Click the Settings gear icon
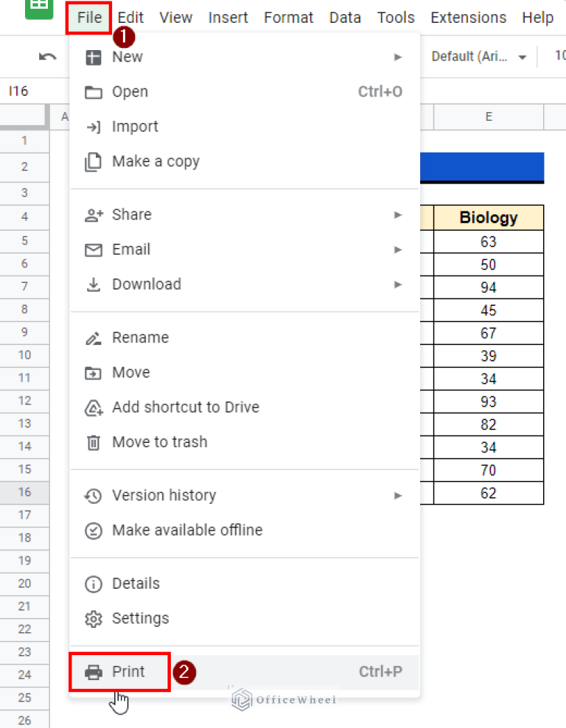The image size is (566, 728). click(x=94, y=619)
